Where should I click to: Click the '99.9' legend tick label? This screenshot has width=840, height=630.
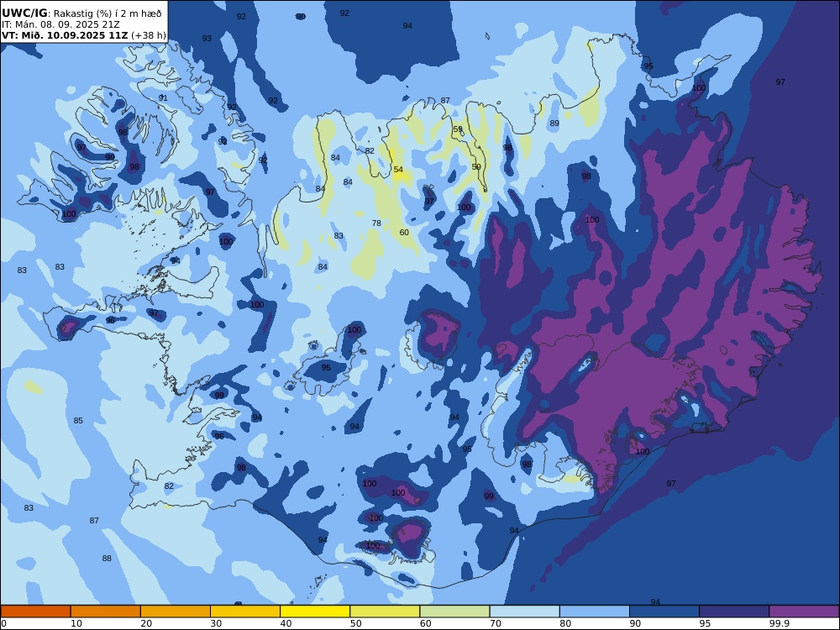click(x=779, y=623)
